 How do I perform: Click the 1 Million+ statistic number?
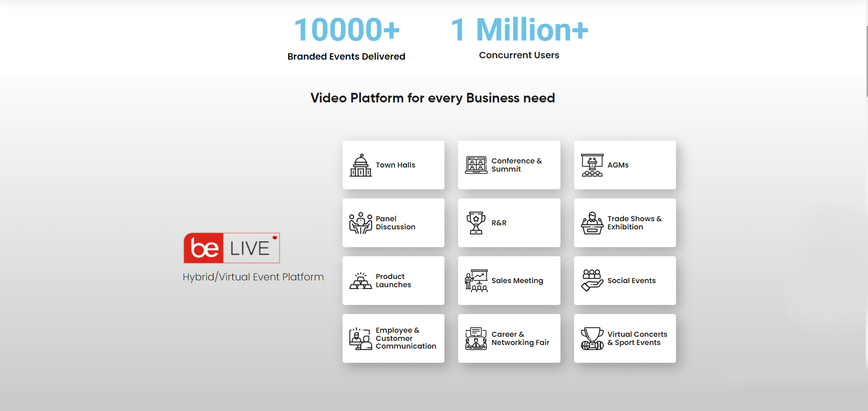pyautogui.click(x=520, y=30)
